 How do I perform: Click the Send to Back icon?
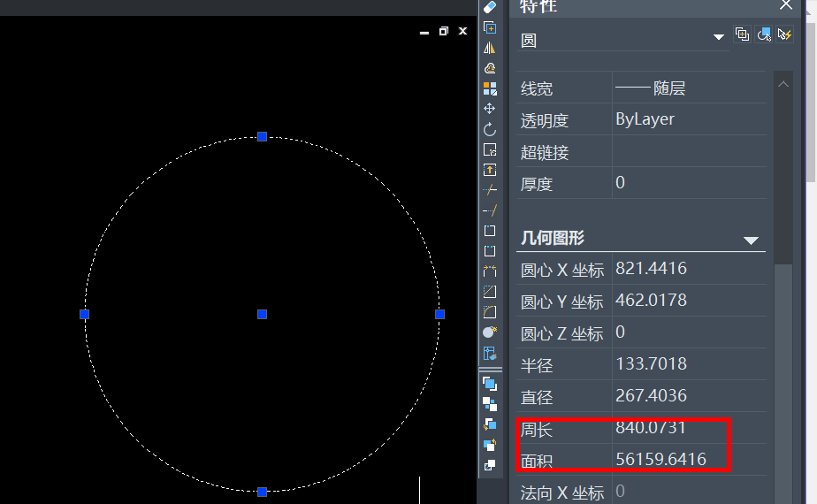490,404
